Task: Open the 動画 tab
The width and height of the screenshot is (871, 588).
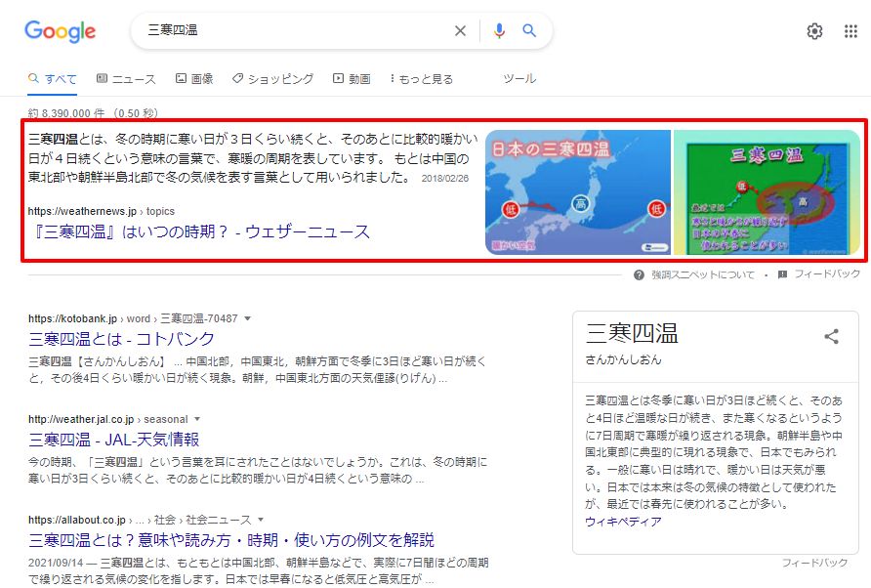Action: tap(352, 79)
